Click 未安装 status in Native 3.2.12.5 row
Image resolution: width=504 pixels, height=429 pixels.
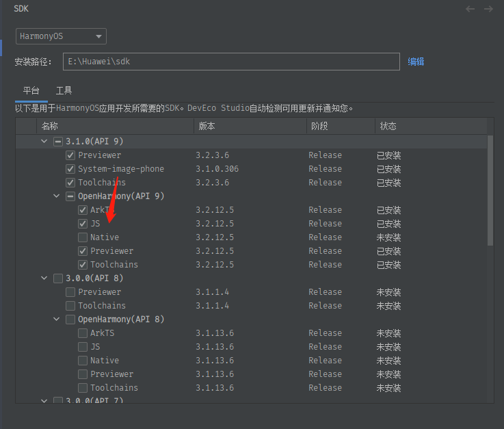pos(388,237)
